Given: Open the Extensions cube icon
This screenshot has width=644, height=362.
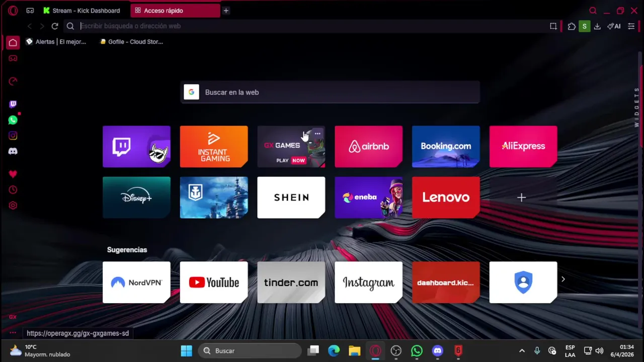Looking at the screenshot, I should tap(572, 26).
